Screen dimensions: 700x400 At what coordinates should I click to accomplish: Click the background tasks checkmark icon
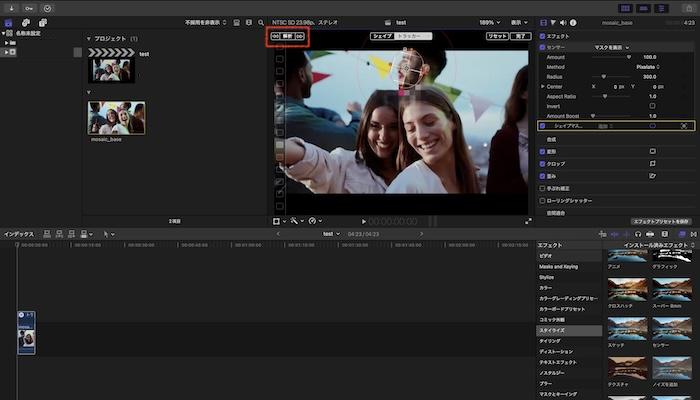tap(47, 7)
